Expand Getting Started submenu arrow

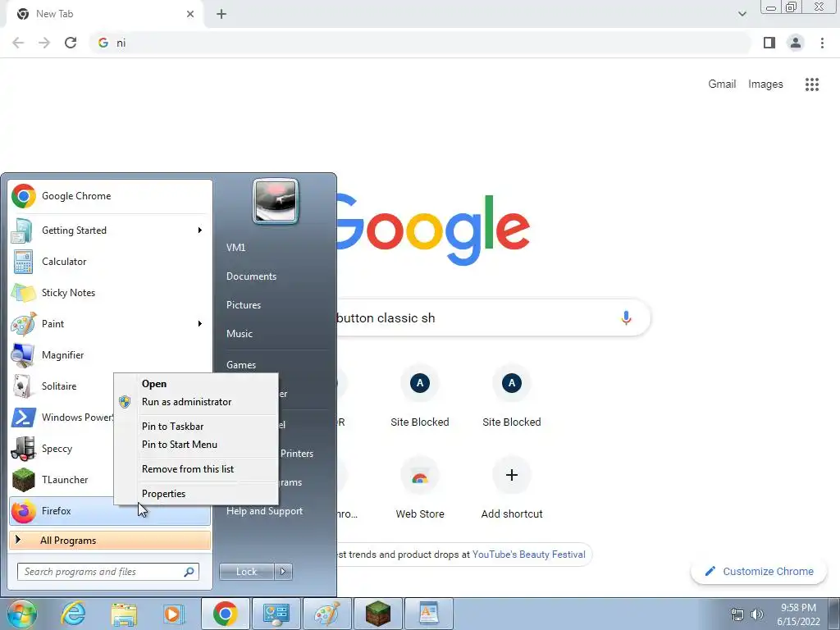pyautogui.click(x=200, y=231)
